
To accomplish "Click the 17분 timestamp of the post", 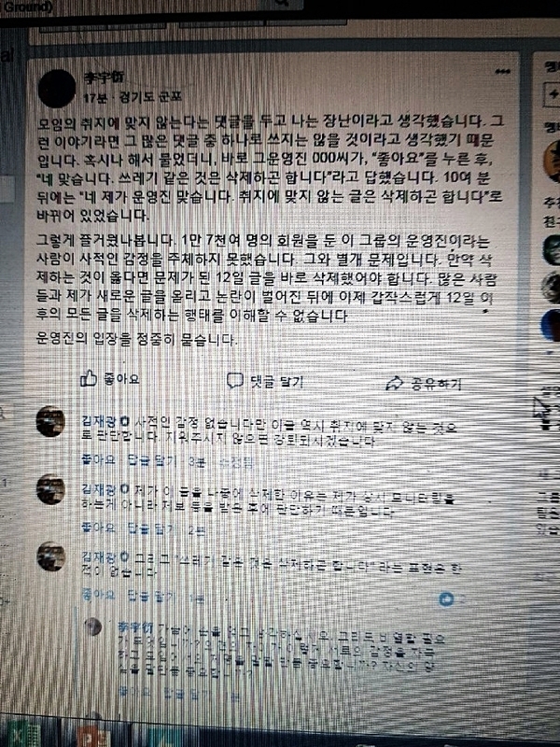I will coord(95,97).
